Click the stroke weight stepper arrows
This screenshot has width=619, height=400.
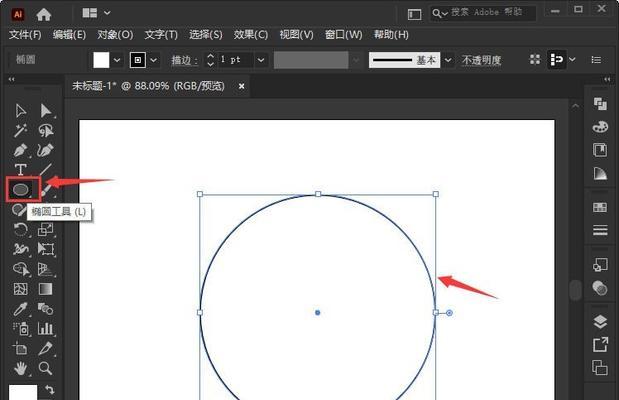(210, 60)
